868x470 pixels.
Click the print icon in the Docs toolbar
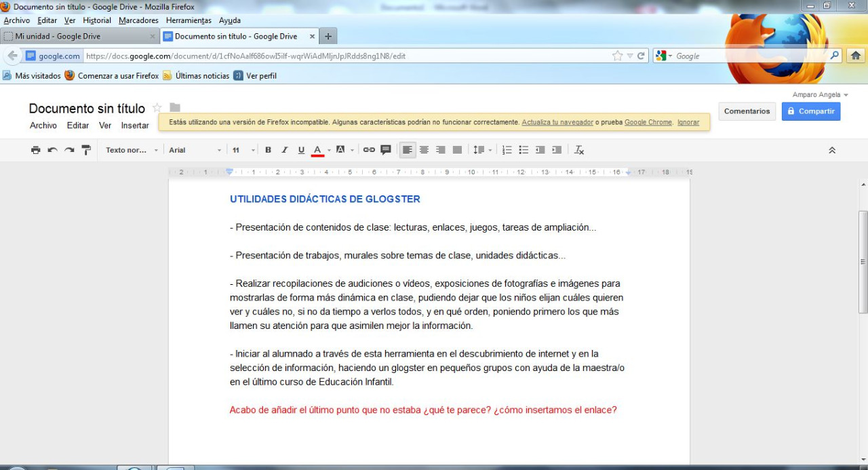point(36,150)
